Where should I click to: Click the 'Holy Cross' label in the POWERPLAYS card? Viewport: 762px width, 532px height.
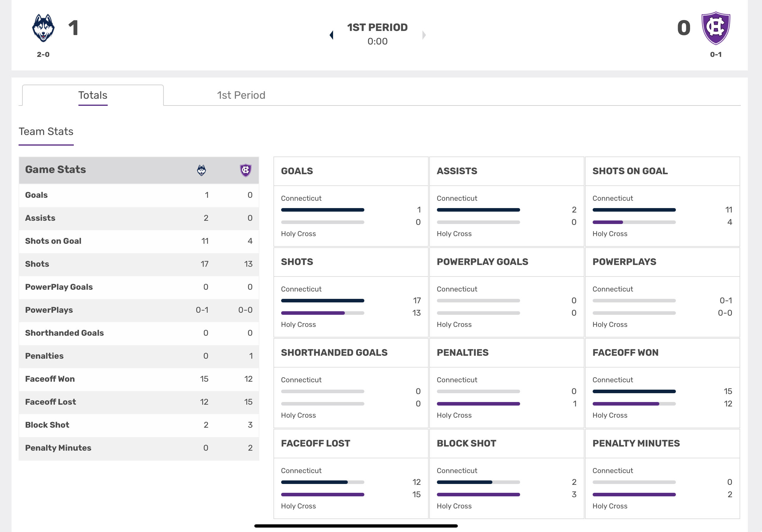(610, 325)
